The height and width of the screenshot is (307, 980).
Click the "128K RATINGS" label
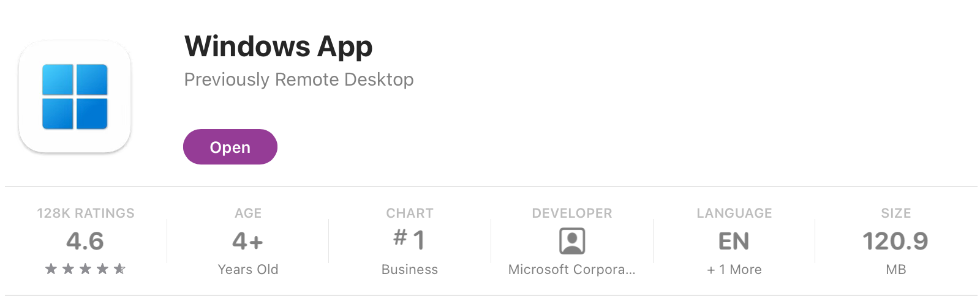pos(85,213)
